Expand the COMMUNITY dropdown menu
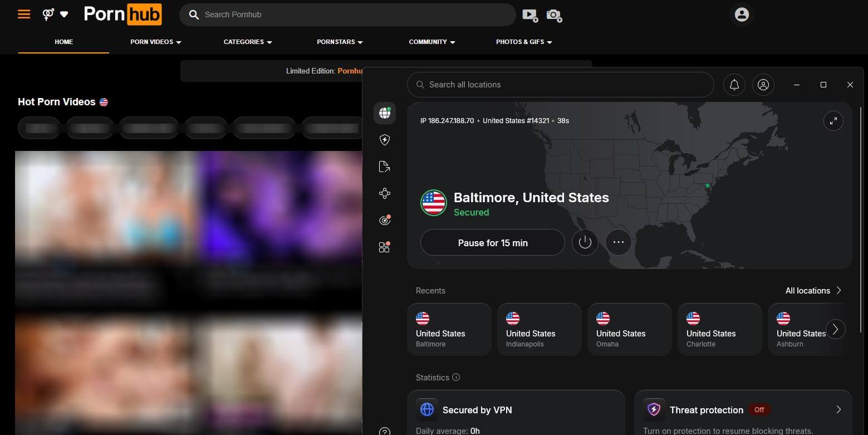The width and height of the screenshot is (868, 435). [432, 42]
